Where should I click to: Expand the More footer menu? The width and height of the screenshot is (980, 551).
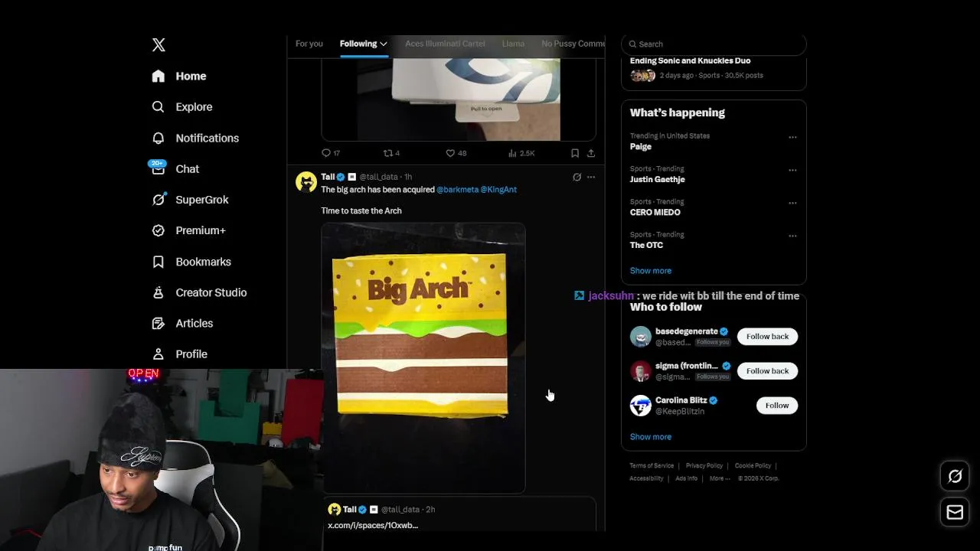coord(720,478)
